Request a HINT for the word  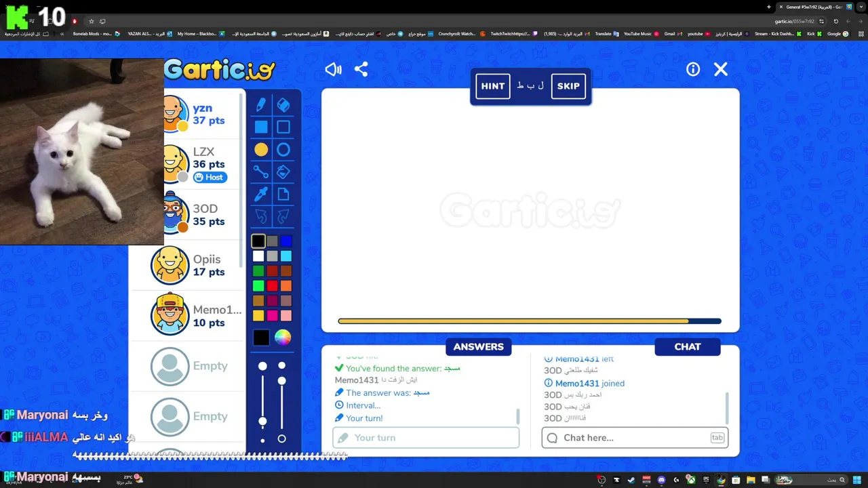[x=493, y=86]
